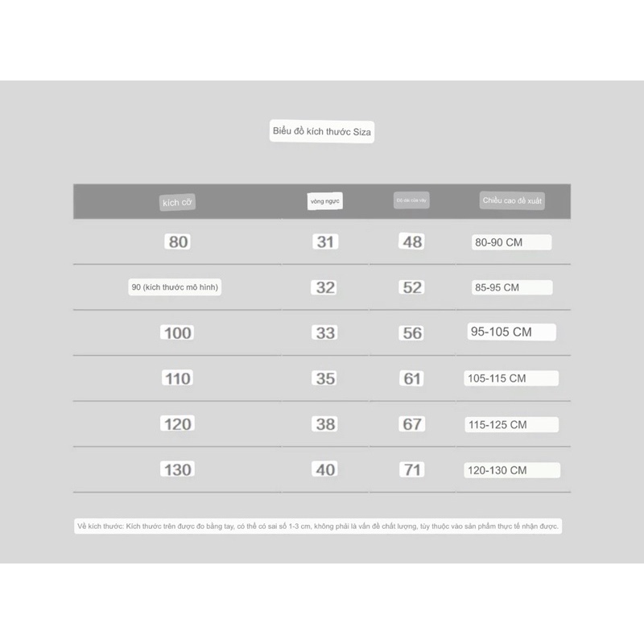Select size 120 in the size column

[177, 423]
